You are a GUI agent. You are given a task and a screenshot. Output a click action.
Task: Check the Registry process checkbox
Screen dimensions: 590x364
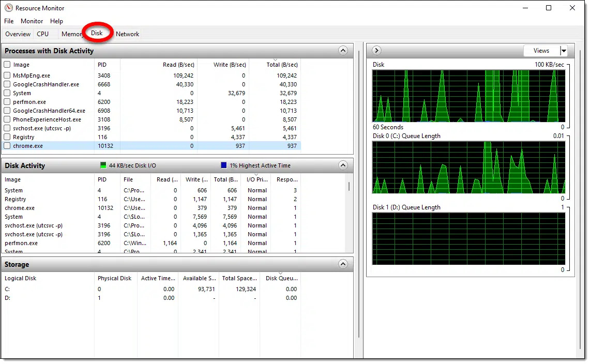7,137
